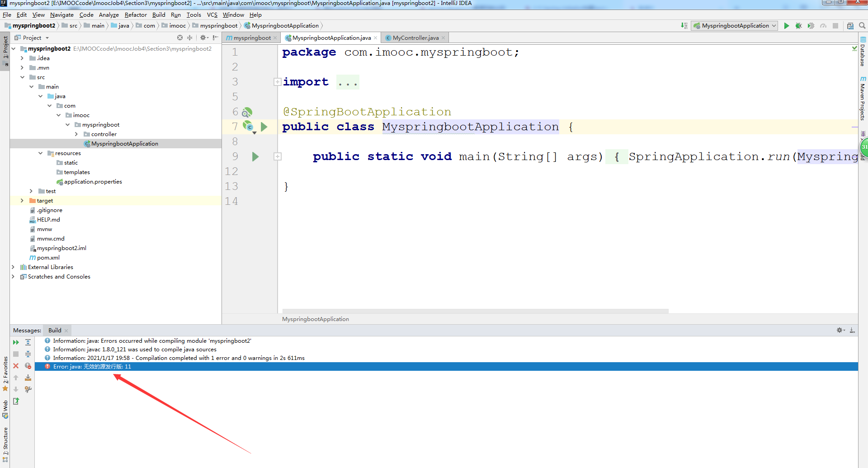Close the Build messages tab
The height and width of the screenshot is (468, 868).
pos(66,331)
